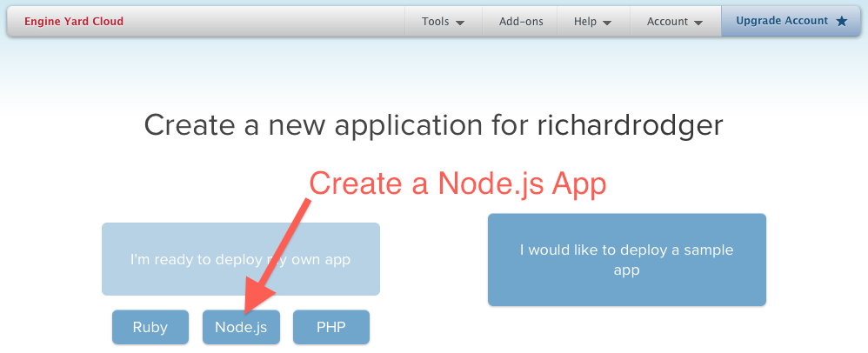The height and width of the screenshot is (353, 868).
Task: Open the Account dropdown
Action: (675, 22)
